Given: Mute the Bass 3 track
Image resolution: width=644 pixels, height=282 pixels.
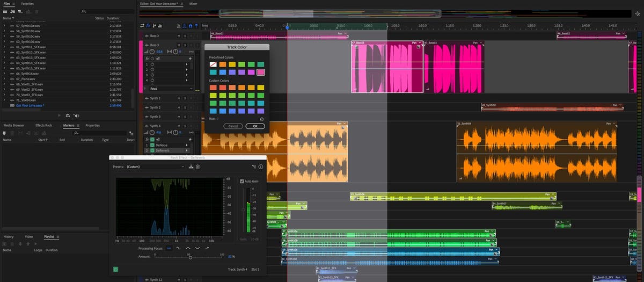Looking at the screenshot, I should 179,45.
